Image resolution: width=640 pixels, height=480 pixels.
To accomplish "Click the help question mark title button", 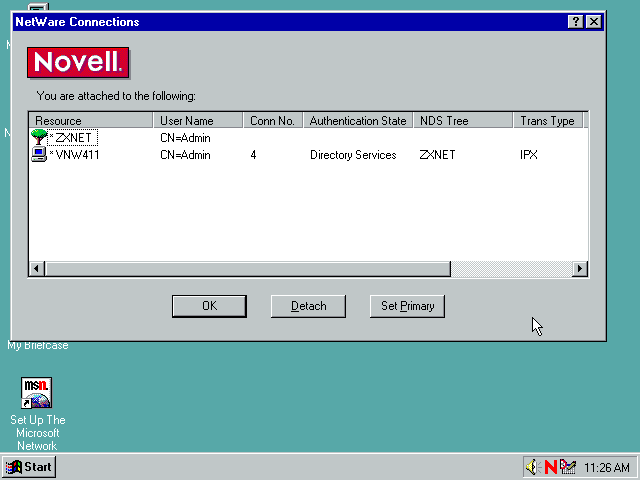I will [x=576, y=22].
